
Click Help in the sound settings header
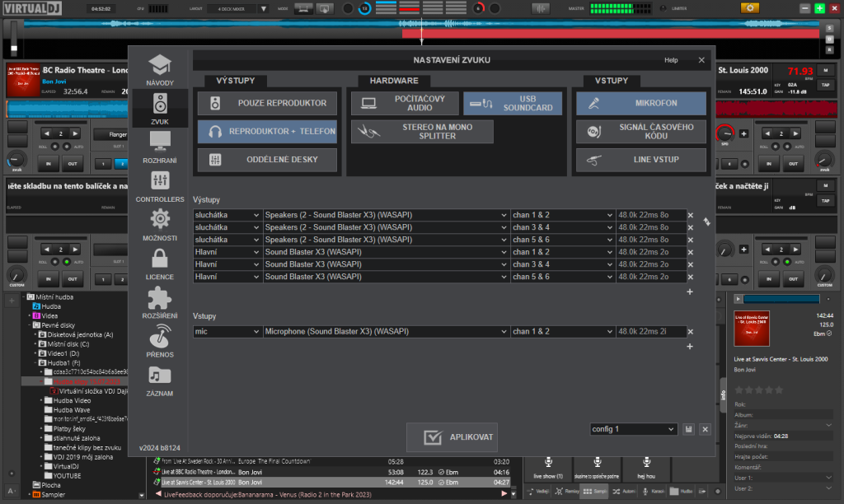pos(671,60)
